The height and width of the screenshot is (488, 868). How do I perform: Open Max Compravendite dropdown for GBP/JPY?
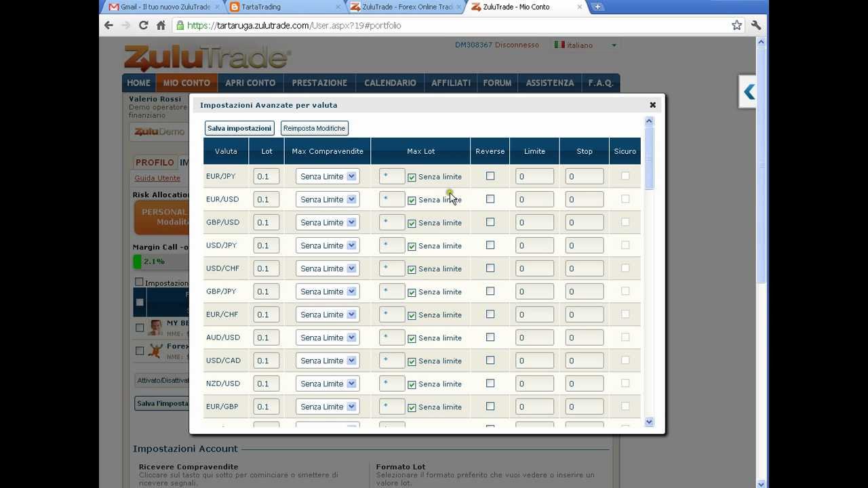tap(328, 291)
